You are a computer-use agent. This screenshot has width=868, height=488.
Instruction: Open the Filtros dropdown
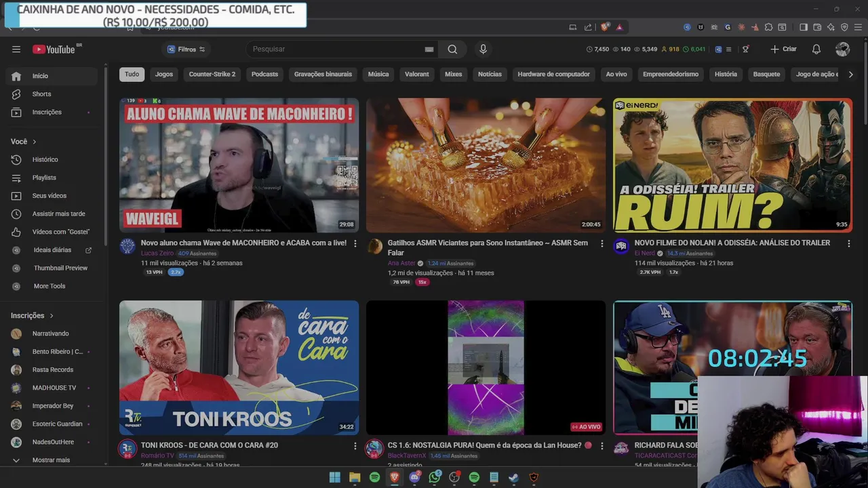[186, 49]
